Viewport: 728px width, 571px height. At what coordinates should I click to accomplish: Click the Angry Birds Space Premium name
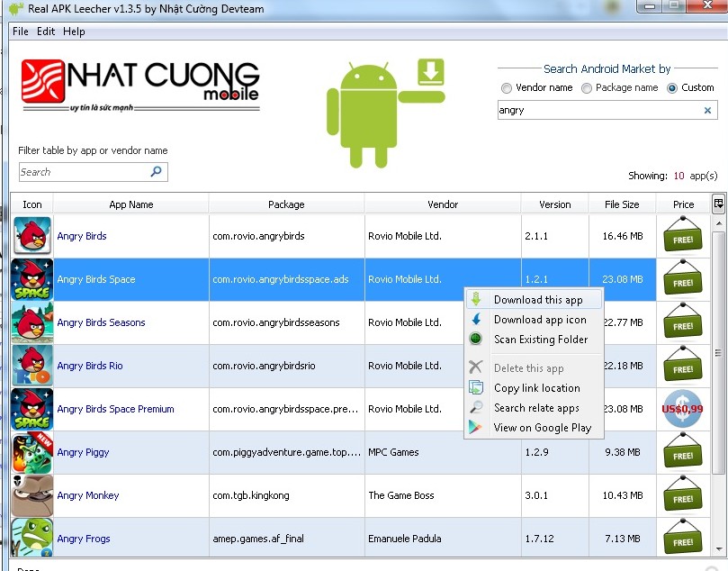[x=115, y=409]
